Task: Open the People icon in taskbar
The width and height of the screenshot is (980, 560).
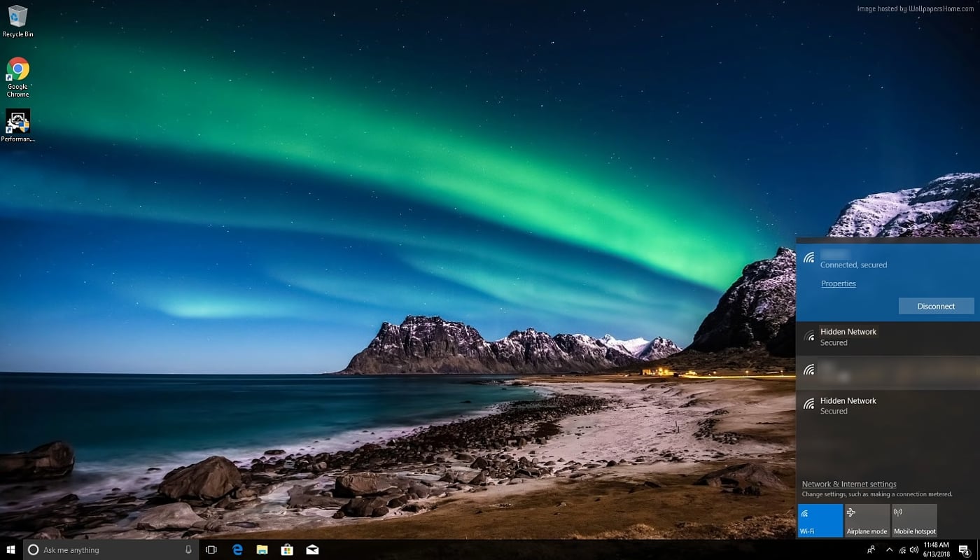Action: (x=871, y=549)
